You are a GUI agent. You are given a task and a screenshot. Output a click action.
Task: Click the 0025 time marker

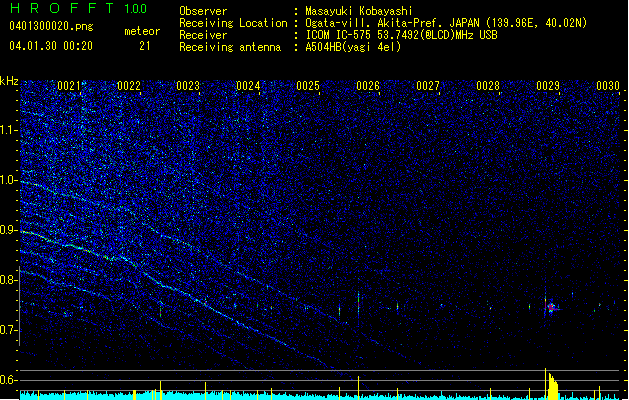(x=308, y=86)
